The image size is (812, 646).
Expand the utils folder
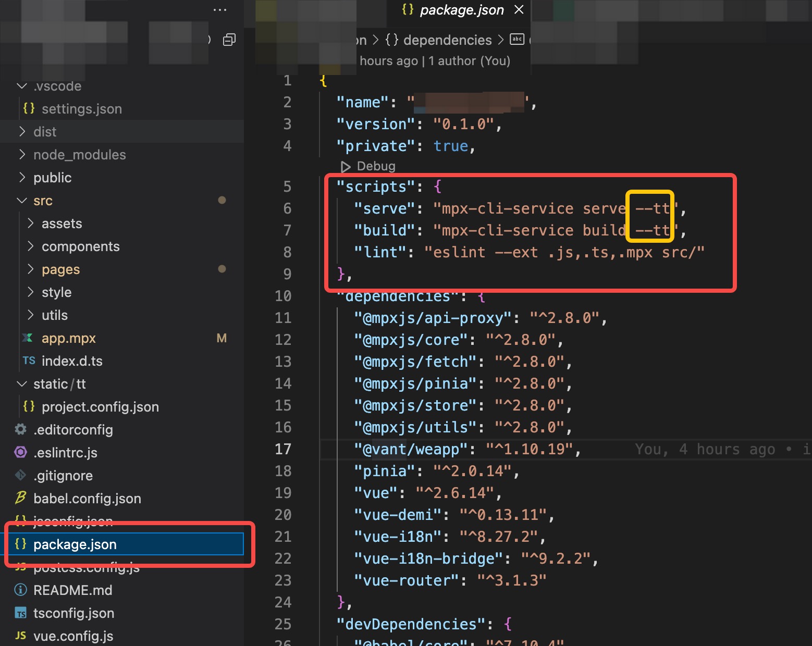[31, 315]
